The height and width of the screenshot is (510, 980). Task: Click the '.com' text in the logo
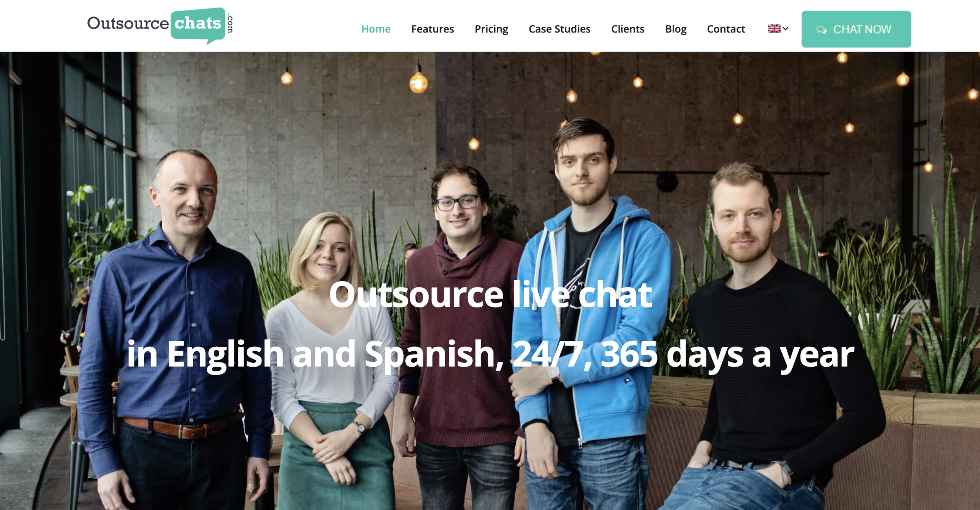tap(230, 24)
